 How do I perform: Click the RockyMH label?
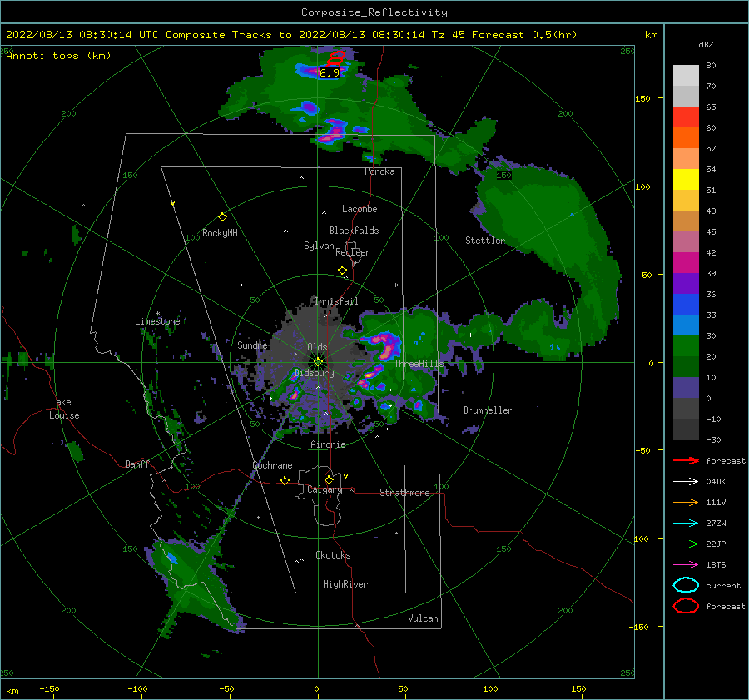pos(220,233)
